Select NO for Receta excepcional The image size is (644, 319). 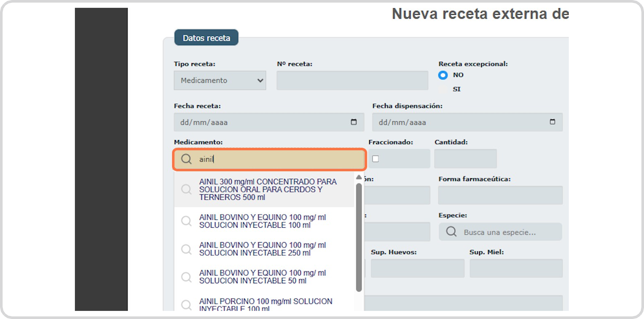click(443, 75)
